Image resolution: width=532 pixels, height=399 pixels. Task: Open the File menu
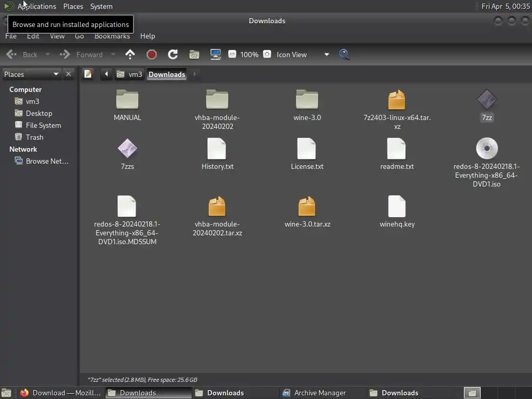pos(11,36)
